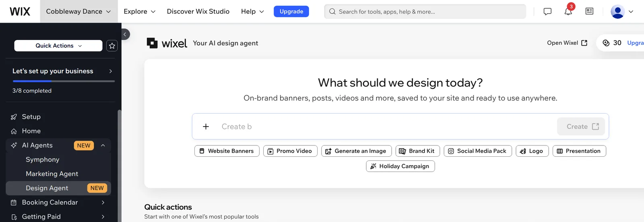This screenshot has height=222, width=644.
Task: Click the NEW badge on Design Agent
Action: click(x=97, y=188)
